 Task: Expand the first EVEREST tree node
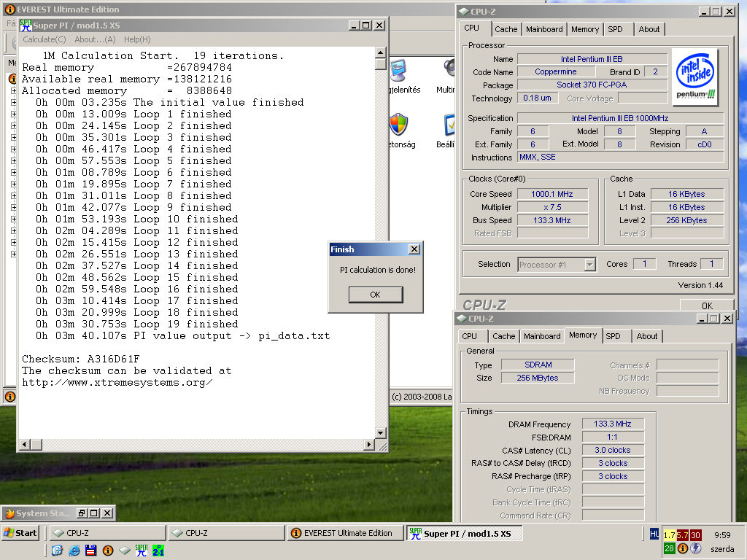tap(14, 90)
